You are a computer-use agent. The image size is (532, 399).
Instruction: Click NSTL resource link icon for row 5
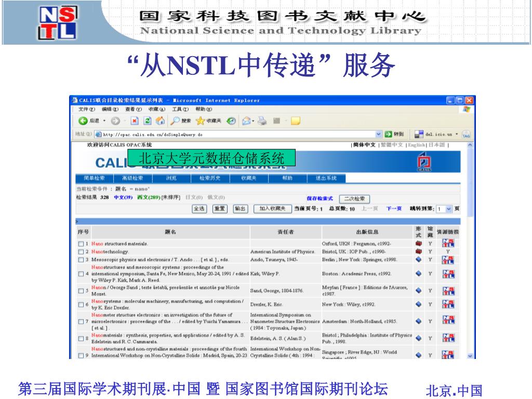(x=448, y=291)
